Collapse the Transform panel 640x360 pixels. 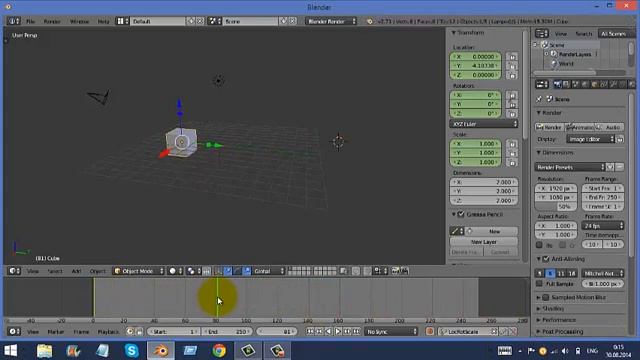453,33
